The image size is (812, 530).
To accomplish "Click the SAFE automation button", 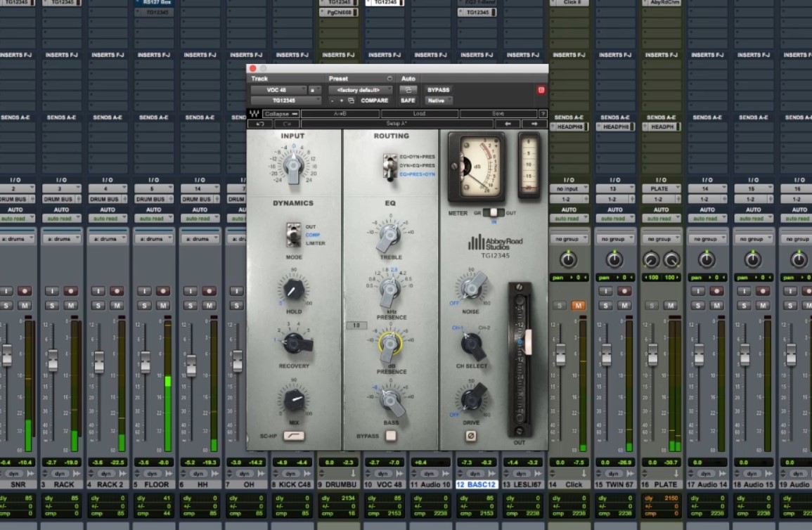I will (408, 101).
